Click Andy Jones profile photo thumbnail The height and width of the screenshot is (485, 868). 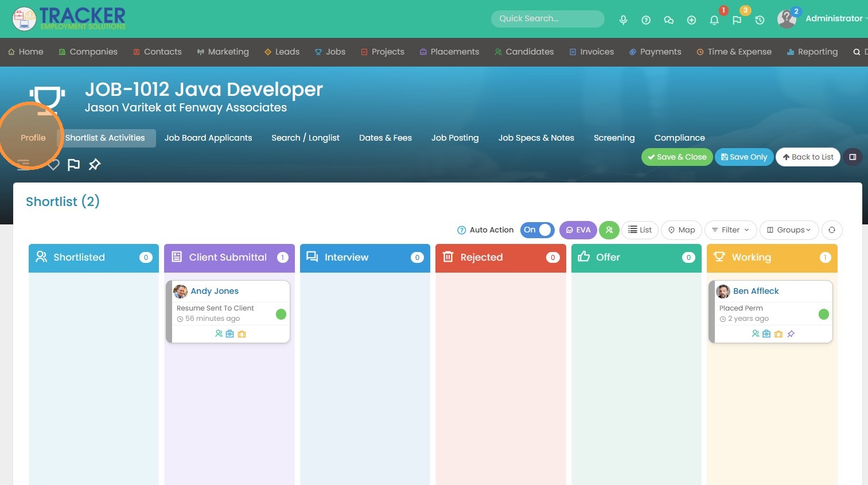click(x=180, y=292)
